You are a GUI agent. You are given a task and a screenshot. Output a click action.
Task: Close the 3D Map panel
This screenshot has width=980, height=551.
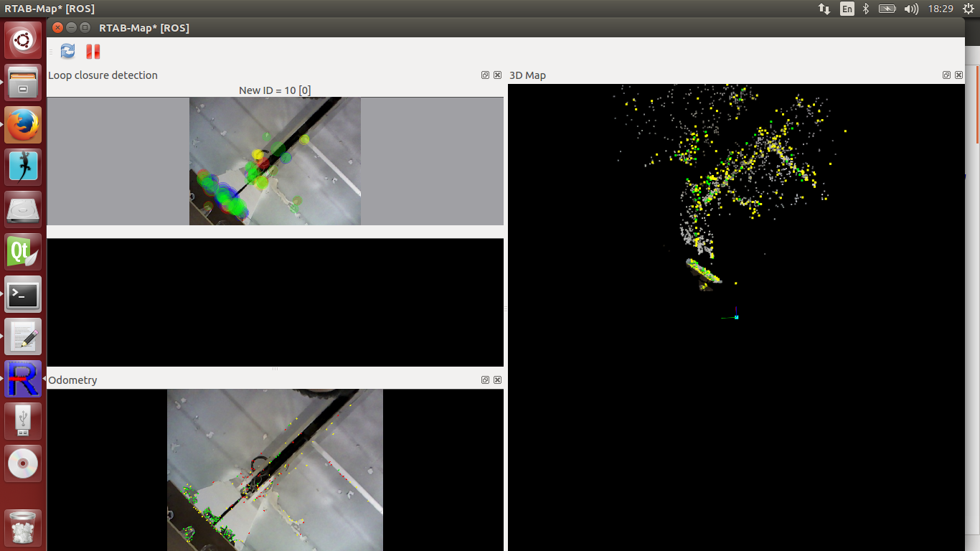coord(958,75)
